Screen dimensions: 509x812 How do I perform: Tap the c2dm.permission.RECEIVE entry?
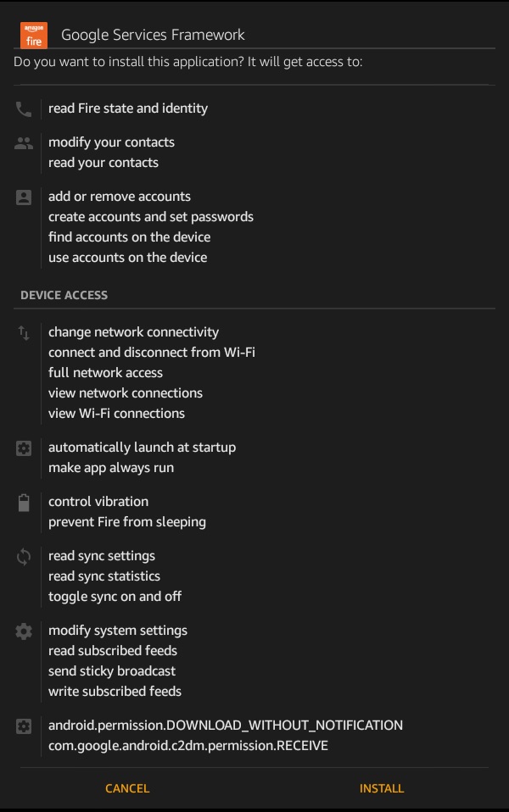pos(188,746)
